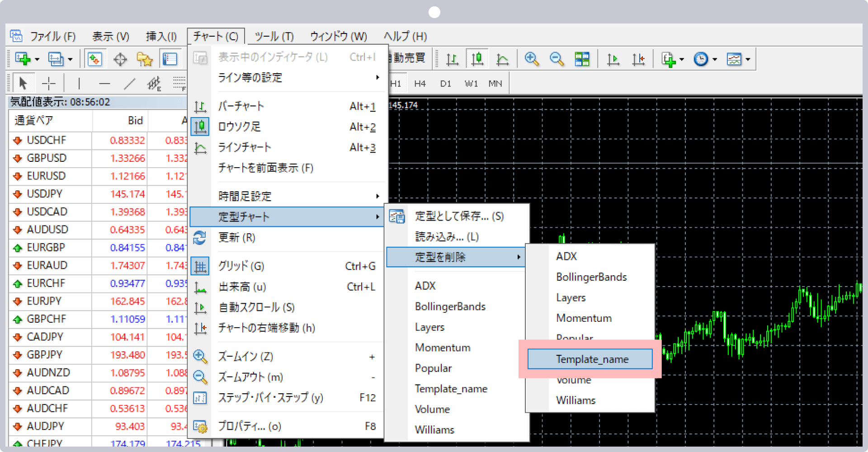Click the Zoom In magnifier toolbar icon
Screen dimensions: 868x452
tap(532, 59)
